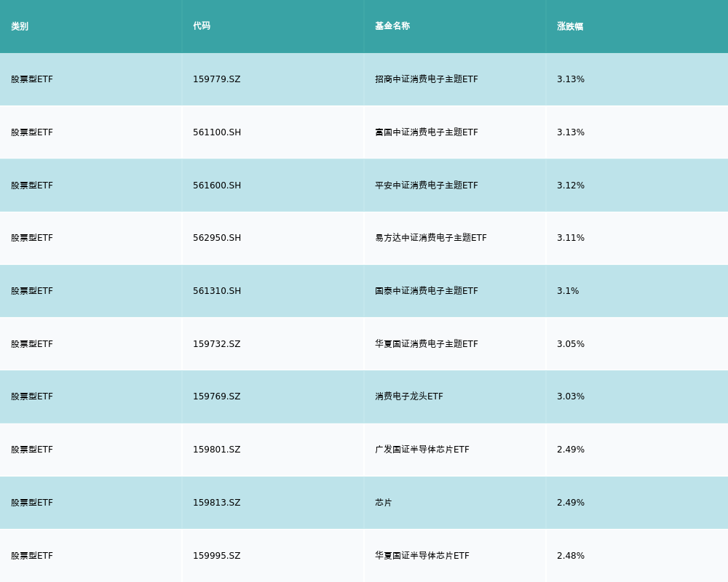728x582 pixels.
Task: Click 股票型ETF in the 159732.SZ row
Action: [x=32, y=344]
